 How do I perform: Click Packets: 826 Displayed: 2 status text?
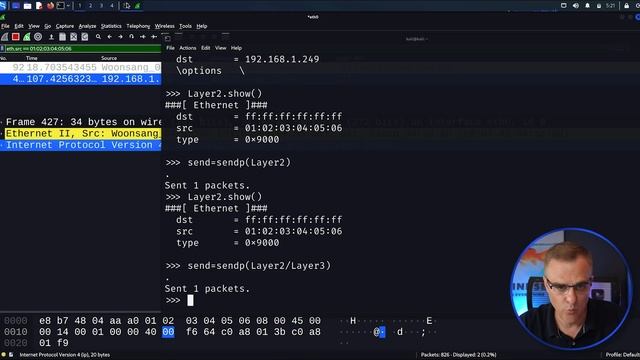(458, 355)
